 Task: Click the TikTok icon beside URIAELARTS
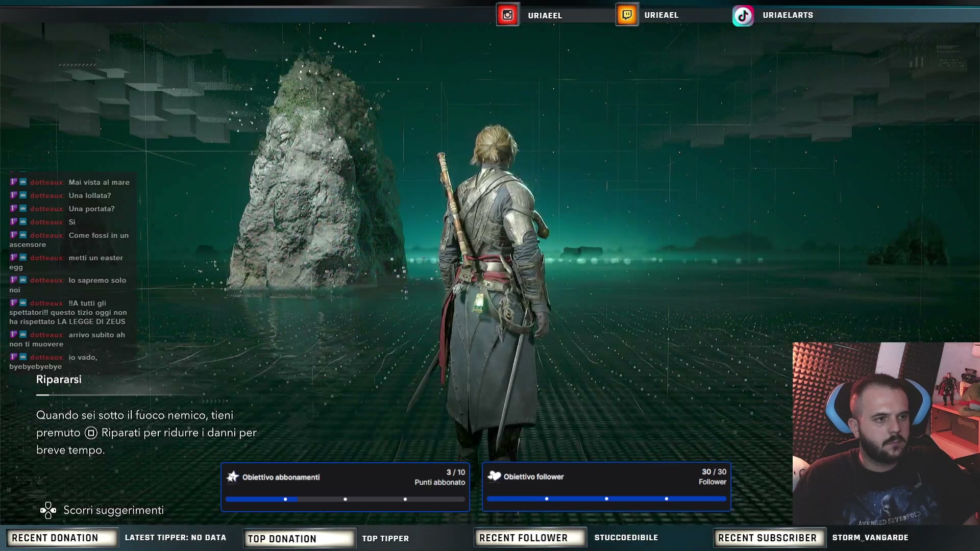[x=743, y=15]
